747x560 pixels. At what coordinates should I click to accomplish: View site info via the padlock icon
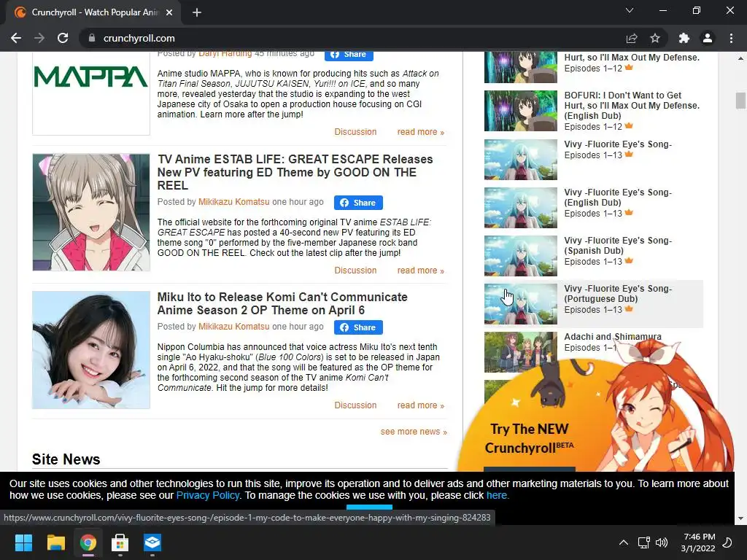tap(92, 38)
